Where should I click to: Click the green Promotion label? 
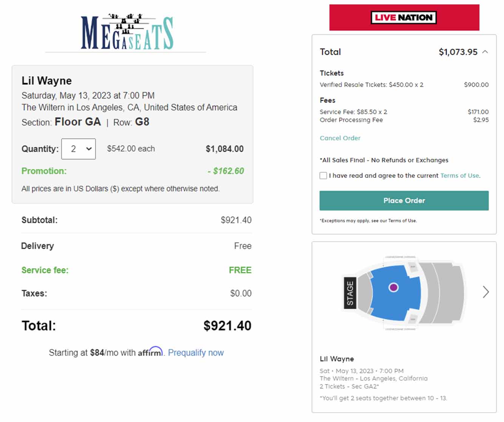tap(44, 171)
